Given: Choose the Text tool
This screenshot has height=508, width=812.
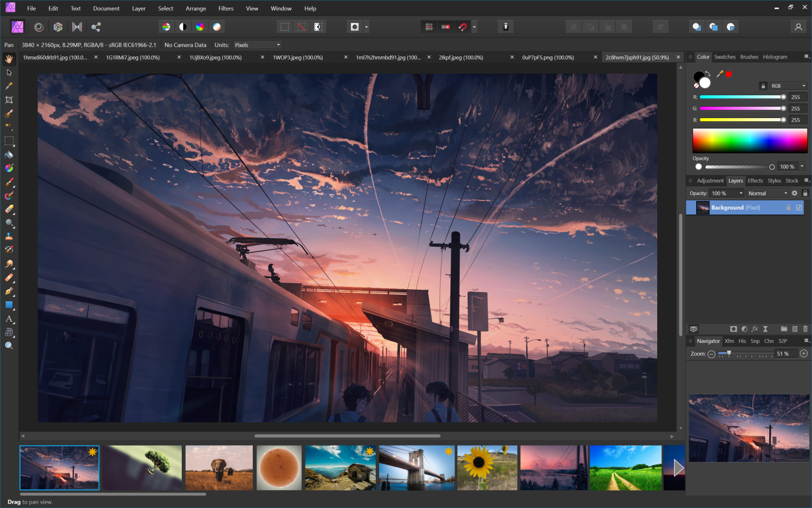Looking at the screenshot, I should coord(9,319).
